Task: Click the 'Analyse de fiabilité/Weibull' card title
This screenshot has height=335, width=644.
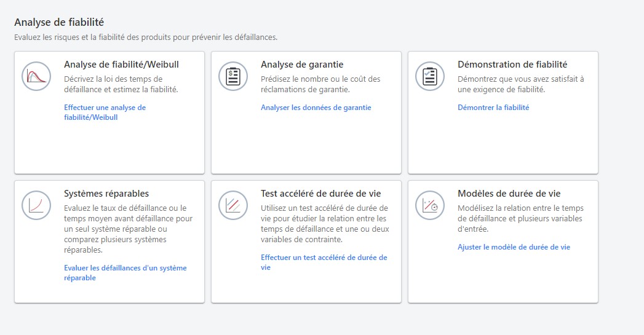Action: [x=121, y=64]
